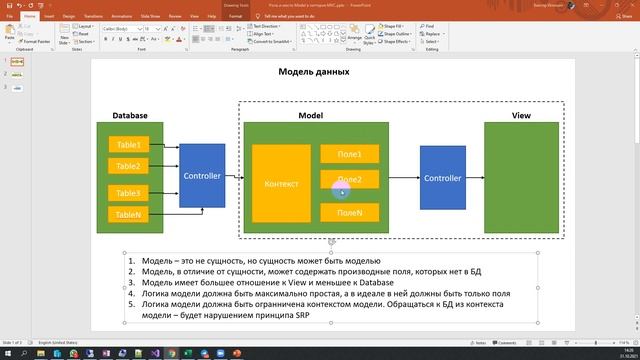
Task: Click the Share button
Action: point(624,16)
